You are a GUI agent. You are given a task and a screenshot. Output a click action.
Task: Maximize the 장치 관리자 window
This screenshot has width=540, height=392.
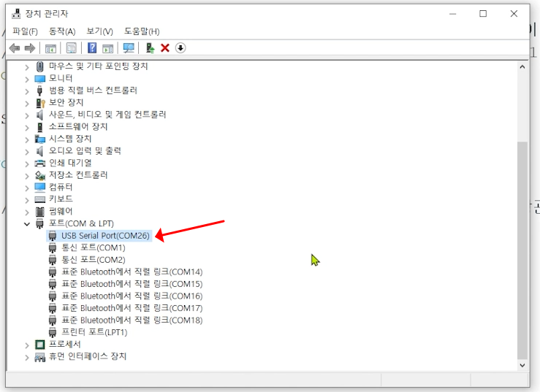[x=483, y=14]
